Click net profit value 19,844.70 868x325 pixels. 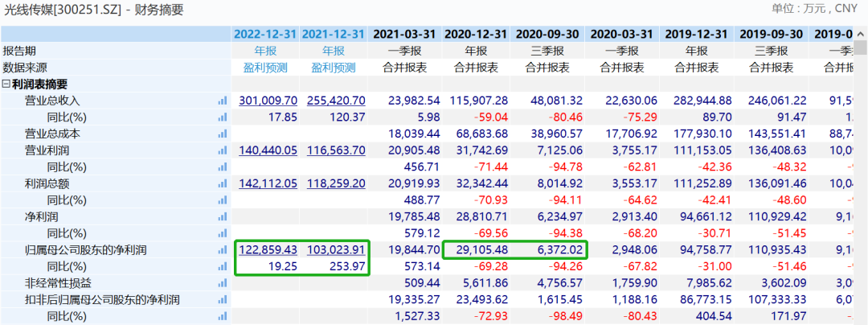click(414, 250)
